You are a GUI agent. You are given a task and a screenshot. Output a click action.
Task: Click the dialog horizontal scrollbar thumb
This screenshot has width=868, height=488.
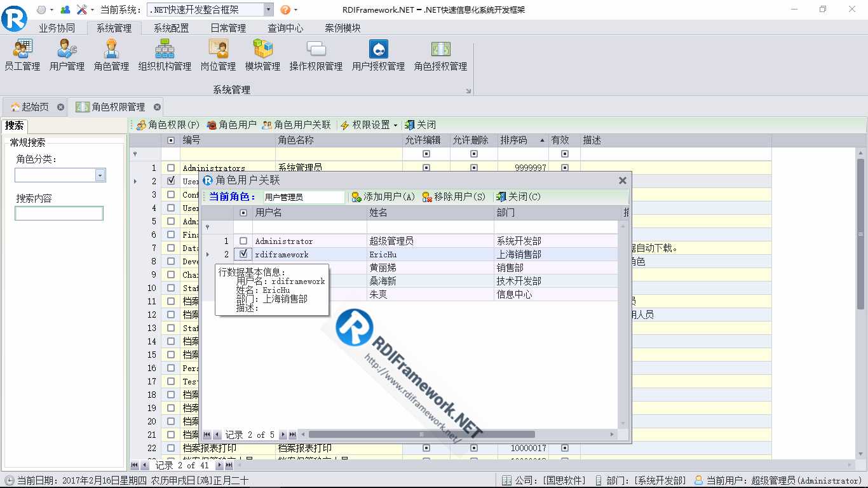tap(421, 435)
